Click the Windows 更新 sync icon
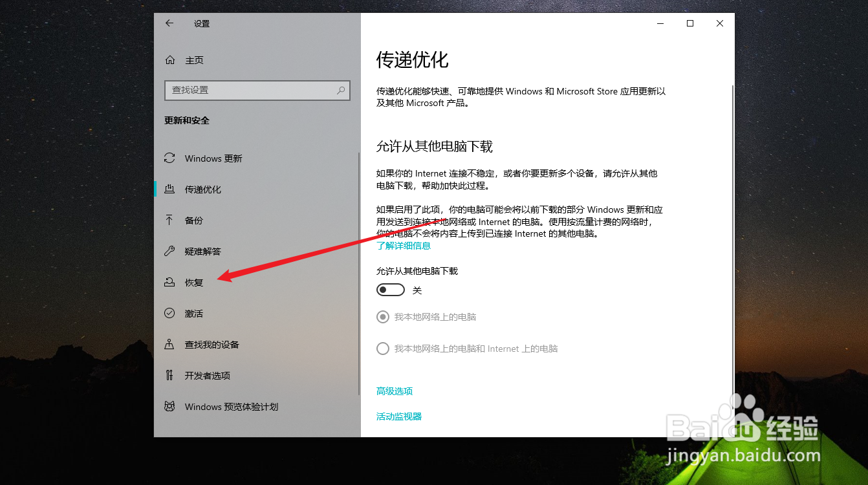 [169, 158]
